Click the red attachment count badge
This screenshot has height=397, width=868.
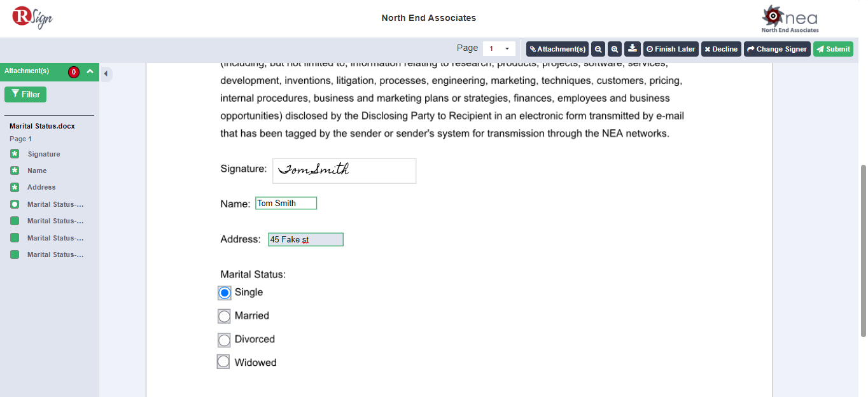[74, 72]
